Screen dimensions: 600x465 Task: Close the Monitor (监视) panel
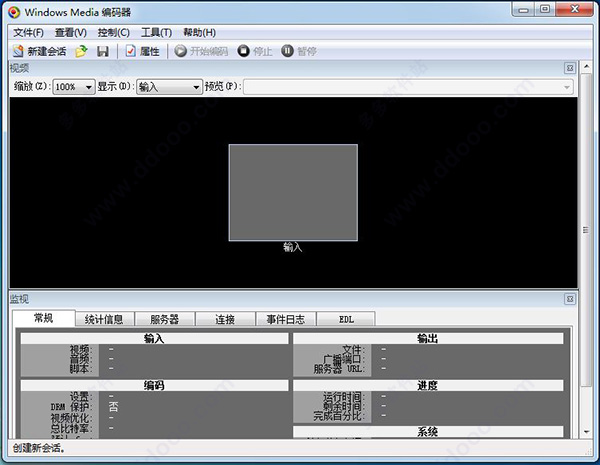point(570,299)
